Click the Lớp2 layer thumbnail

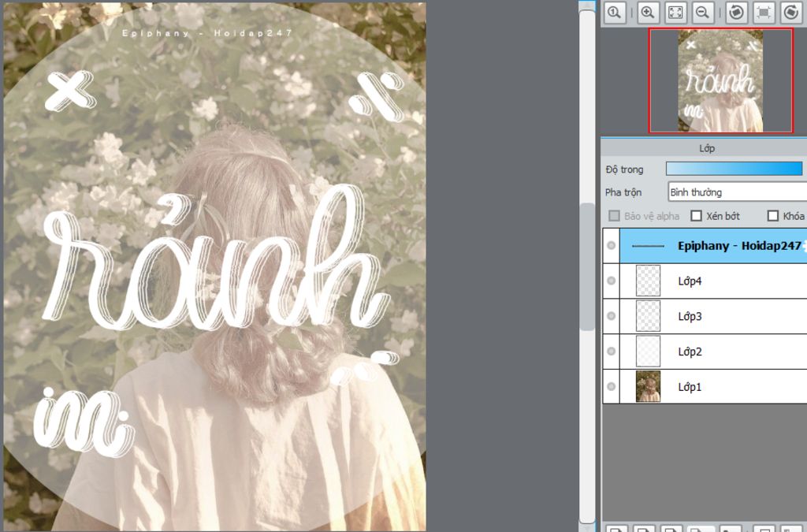[648, 351]
